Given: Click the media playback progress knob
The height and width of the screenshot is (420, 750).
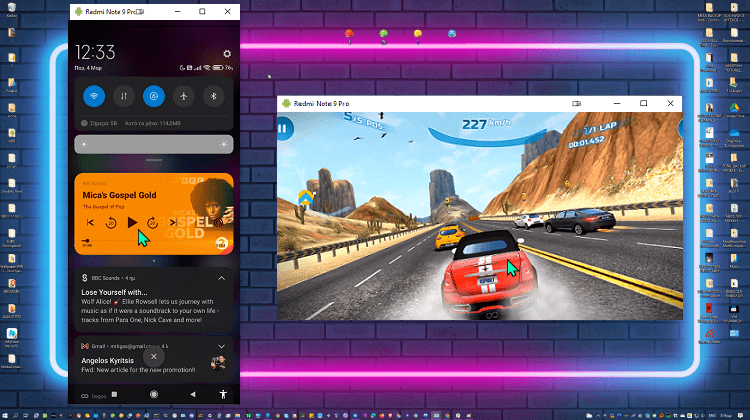Looking at the screenshot, I should click(x=87, y=241).
